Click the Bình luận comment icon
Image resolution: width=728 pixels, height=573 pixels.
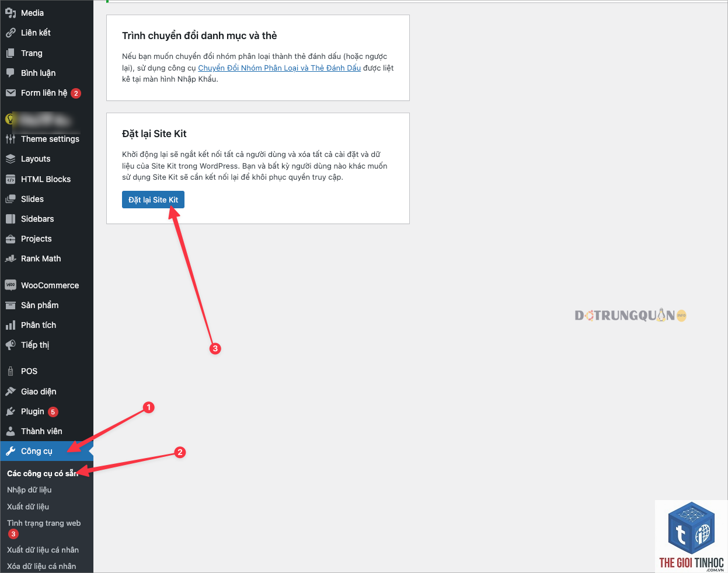click(x=11, y=73)
